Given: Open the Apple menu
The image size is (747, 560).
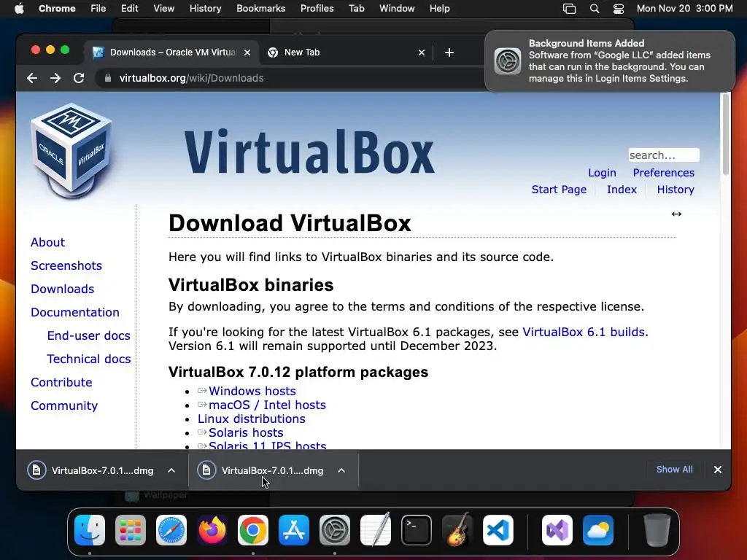Looking at the screenshot, I should tap(19, 9).
